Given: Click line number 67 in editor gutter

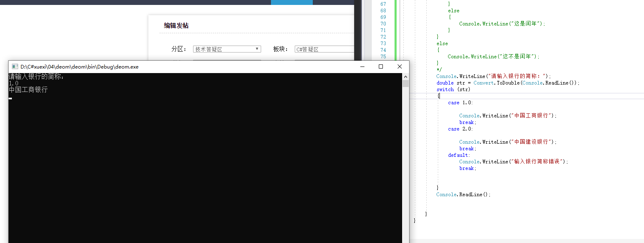Looking at the screenshot, I should [383, 4].
